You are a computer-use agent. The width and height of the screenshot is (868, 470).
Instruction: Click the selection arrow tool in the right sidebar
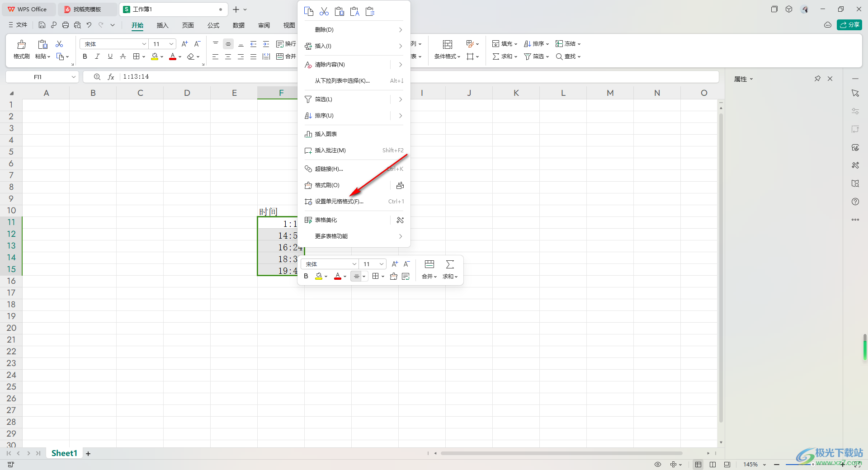(x=855, y=93)
